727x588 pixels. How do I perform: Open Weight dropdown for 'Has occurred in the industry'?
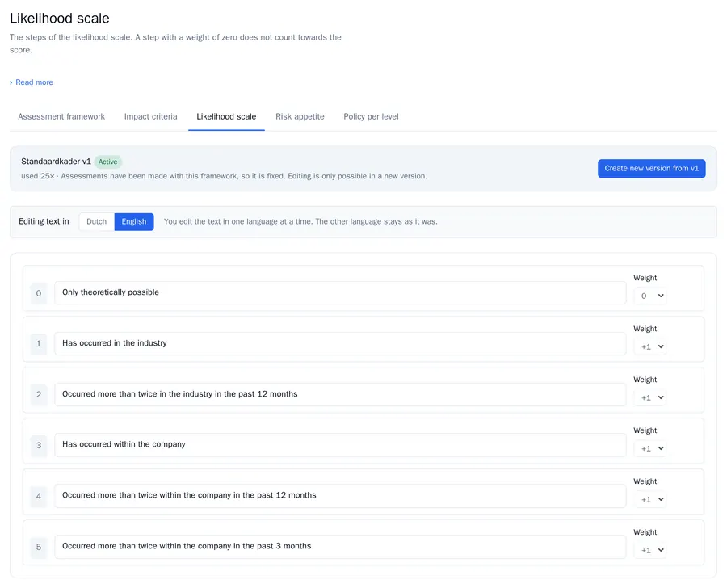coord(650,346)
